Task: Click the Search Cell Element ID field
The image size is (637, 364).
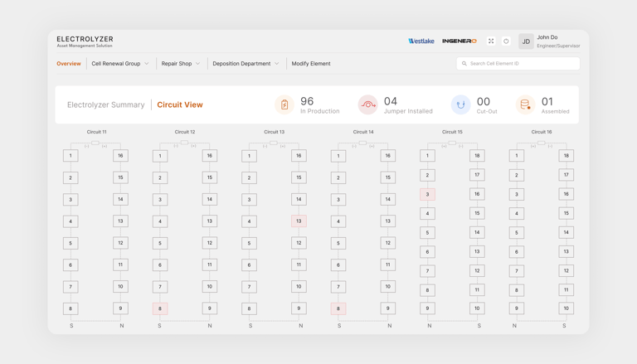Action: click(518, 64)
